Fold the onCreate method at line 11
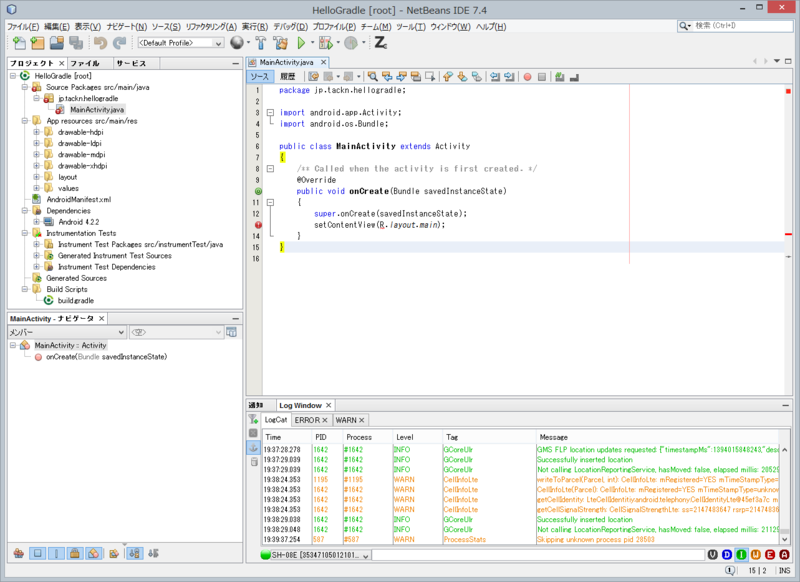Image resolution: width=800 pixels, height=582 pixels. click(270, 203)
